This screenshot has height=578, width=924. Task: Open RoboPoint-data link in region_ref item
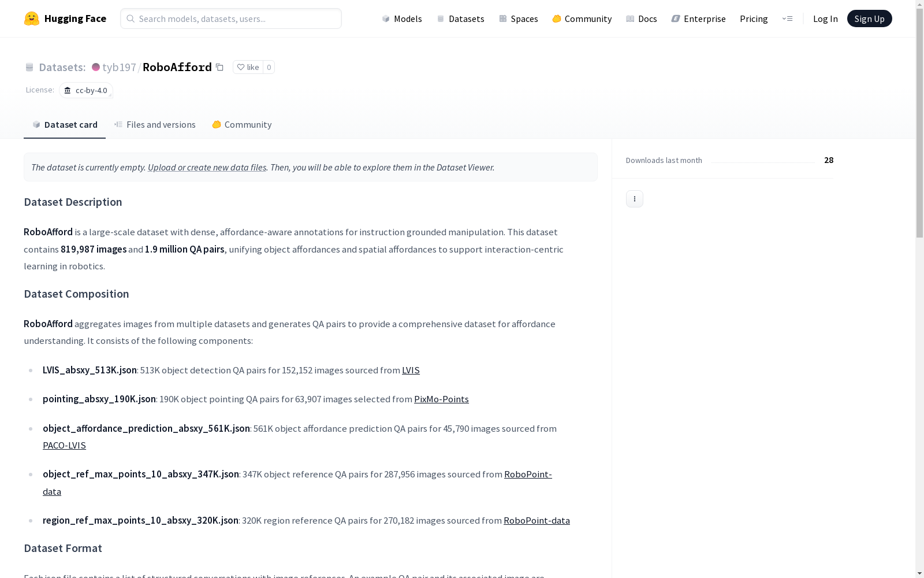pos(536,520)
